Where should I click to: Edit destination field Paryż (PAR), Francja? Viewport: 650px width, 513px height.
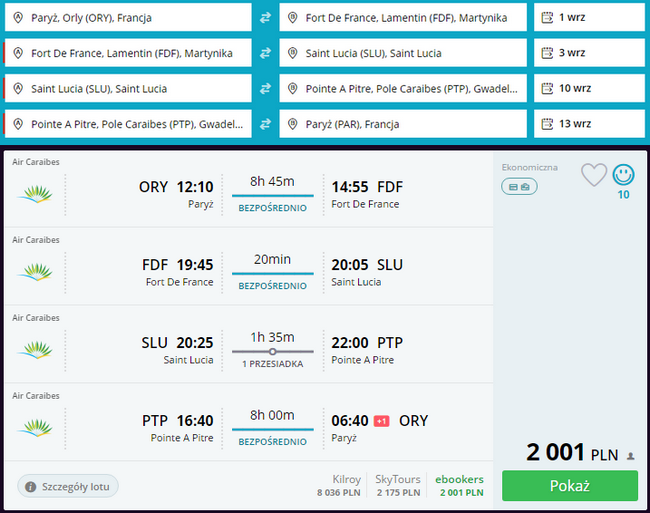tap(403, 125)
